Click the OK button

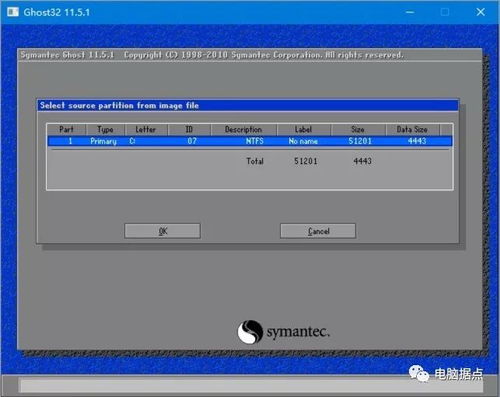pyautogui.click(x=162, y=231)
